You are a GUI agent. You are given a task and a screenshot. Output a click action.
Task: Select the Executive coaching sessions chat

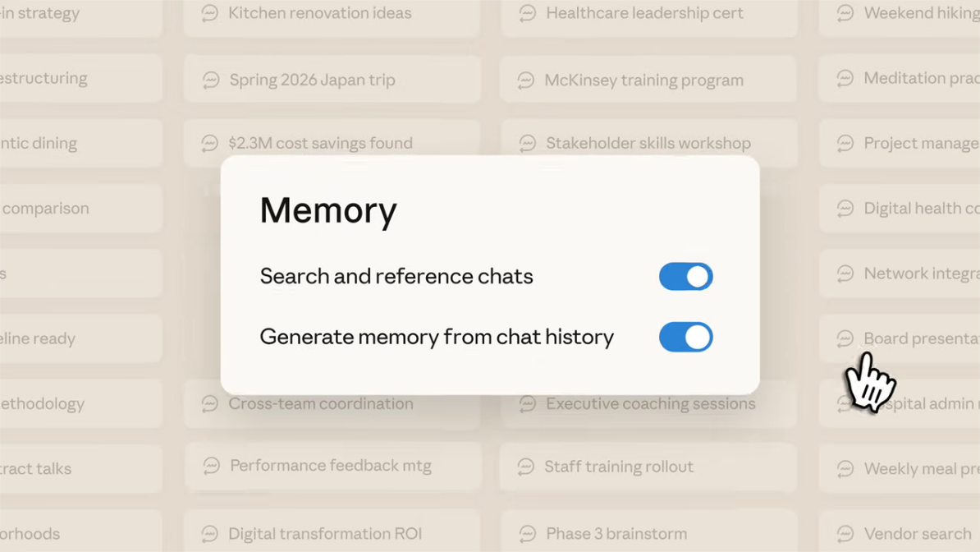(x=650, y=403)
